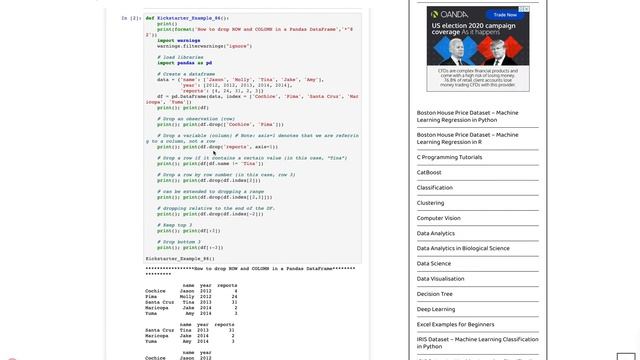Open Data Analytics in Biological Science link

(x=463, y=248)
